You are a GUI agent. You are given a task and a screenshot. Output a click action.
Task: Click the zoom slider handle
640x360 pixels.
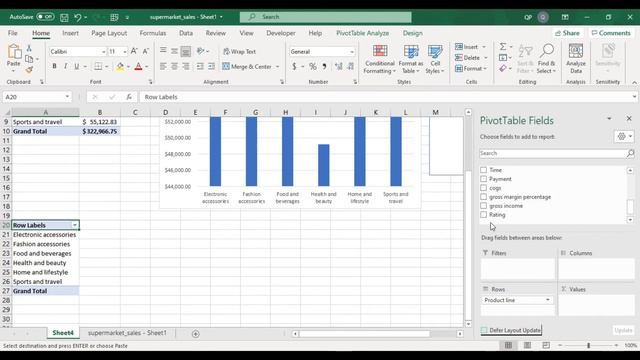click(x=589, y=345)
